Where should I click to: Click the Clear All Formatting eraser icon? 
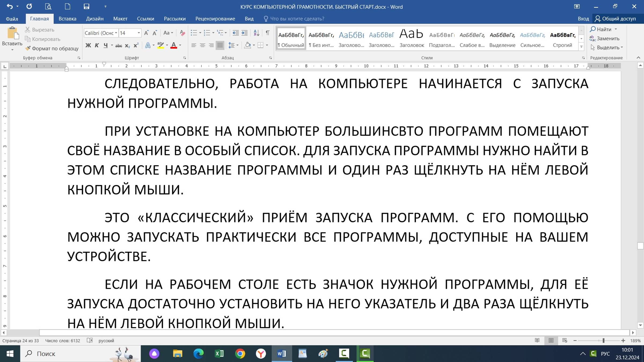[x=182, y=33]
